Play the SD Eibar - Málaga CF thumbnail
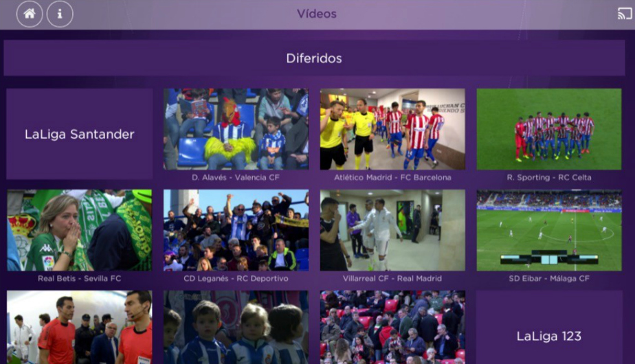 (x=548, y=230)
